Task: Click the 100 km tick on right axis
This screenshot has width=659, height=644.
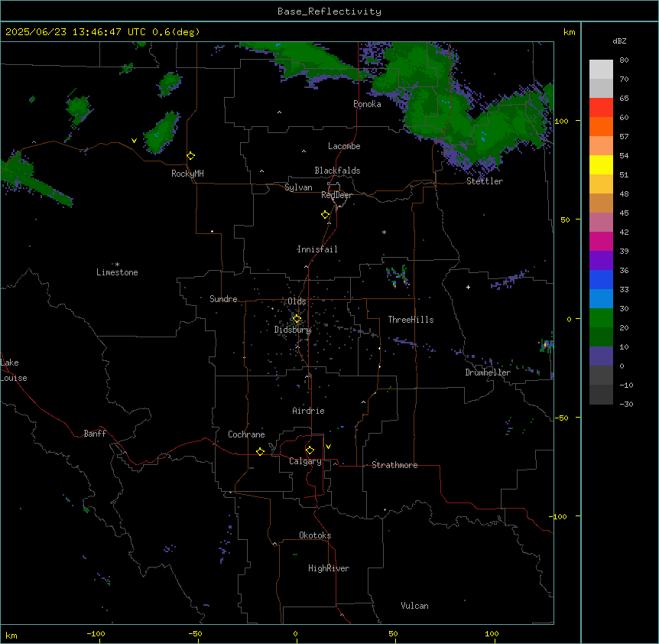Action: tap(561, 121)
